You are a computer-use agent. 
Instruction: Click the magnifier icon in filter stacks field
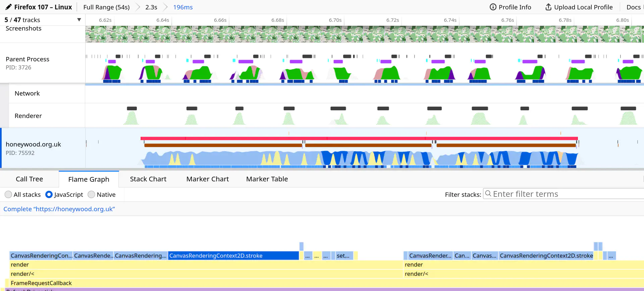[x=488, y=194]
